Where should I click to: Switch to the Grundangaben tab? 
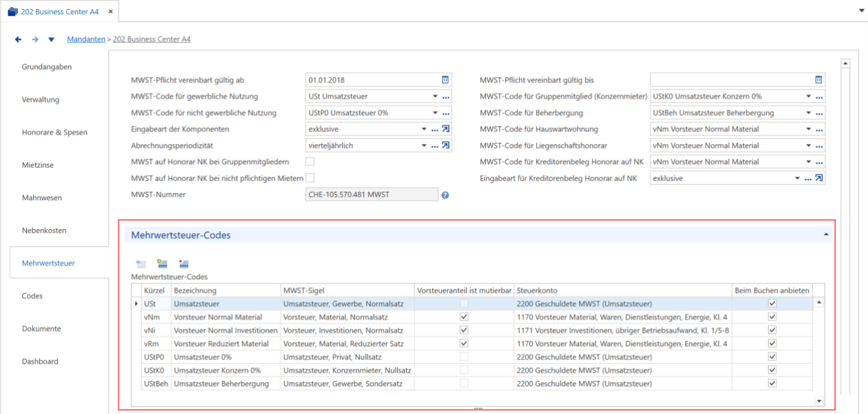coord(47,67)
